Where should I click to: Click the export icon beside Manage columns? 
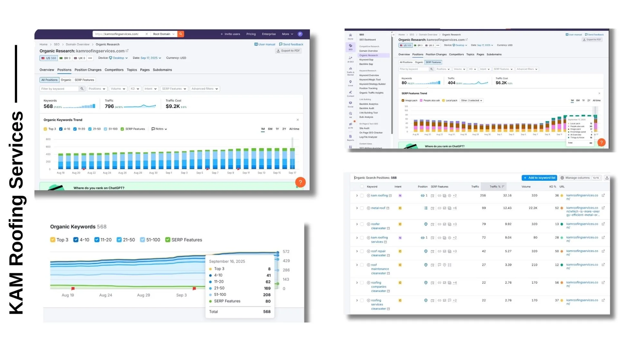pos(607,178)
